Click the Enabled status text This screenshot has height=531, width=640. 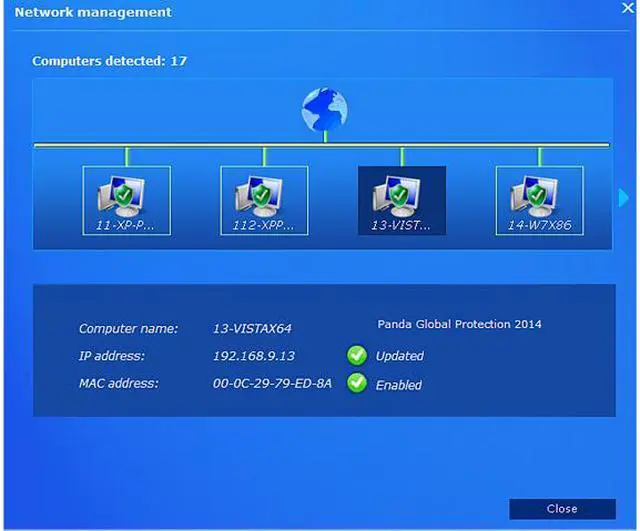(398, 385)
